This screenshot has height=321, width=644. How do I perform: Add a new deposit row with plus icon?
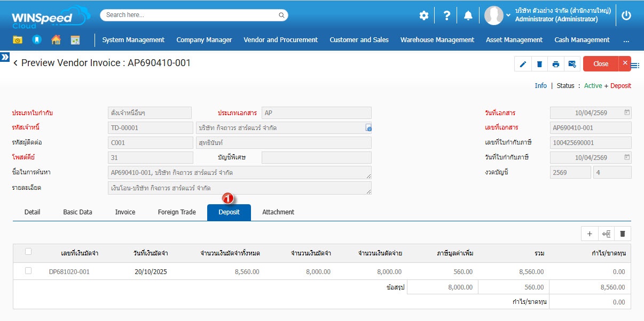(x=590, y=234)
